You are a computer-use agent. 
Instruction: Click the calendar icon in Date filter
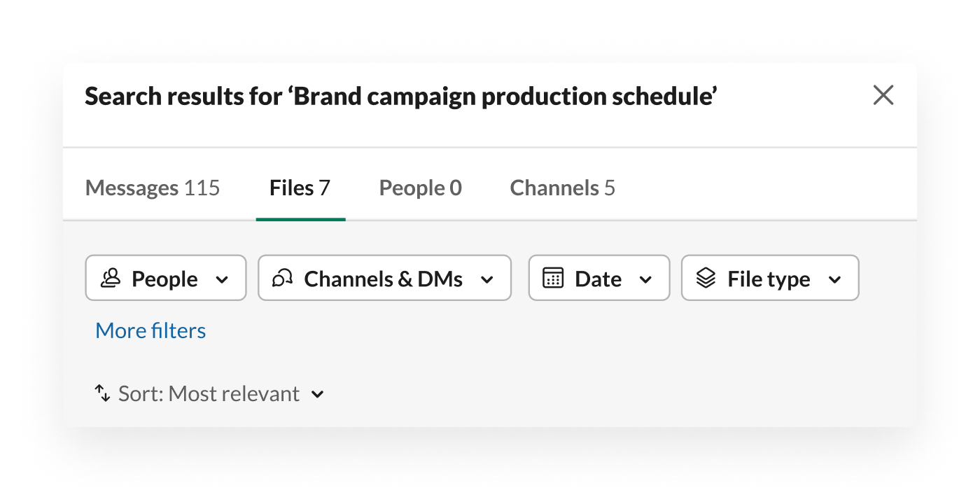(553, 278)
